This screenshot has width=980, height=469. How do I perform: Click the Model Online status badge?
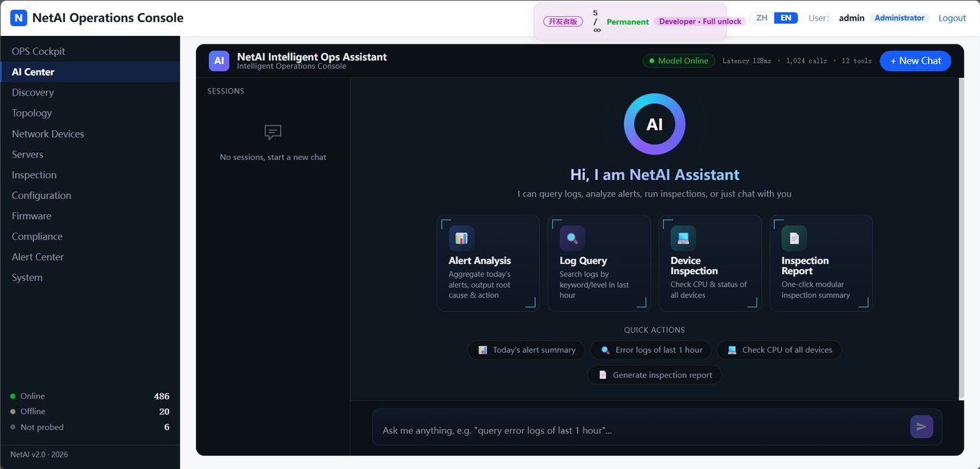[678, 61]
